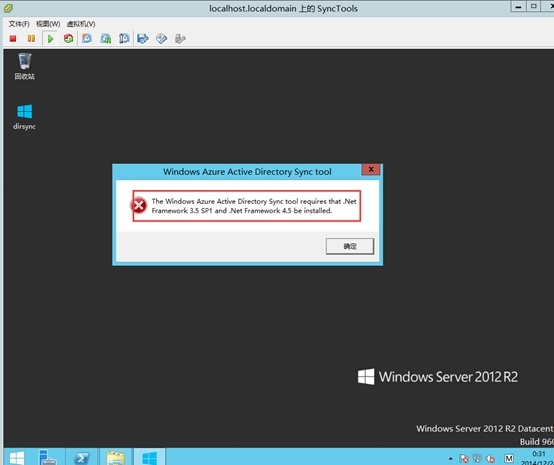Screen dimensions: 554x465
Task: Open PowerShell from the taskbar
Action: [82, 458]
